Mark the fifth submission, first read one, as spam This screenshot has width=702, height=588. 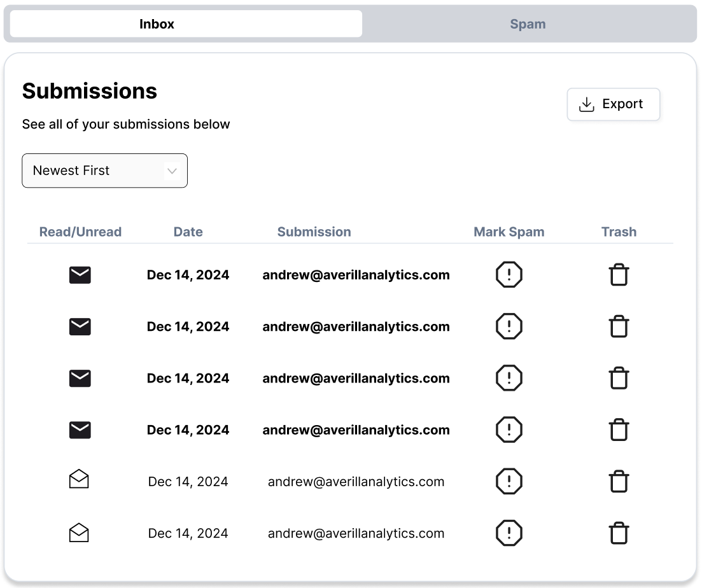coord(509,481)
